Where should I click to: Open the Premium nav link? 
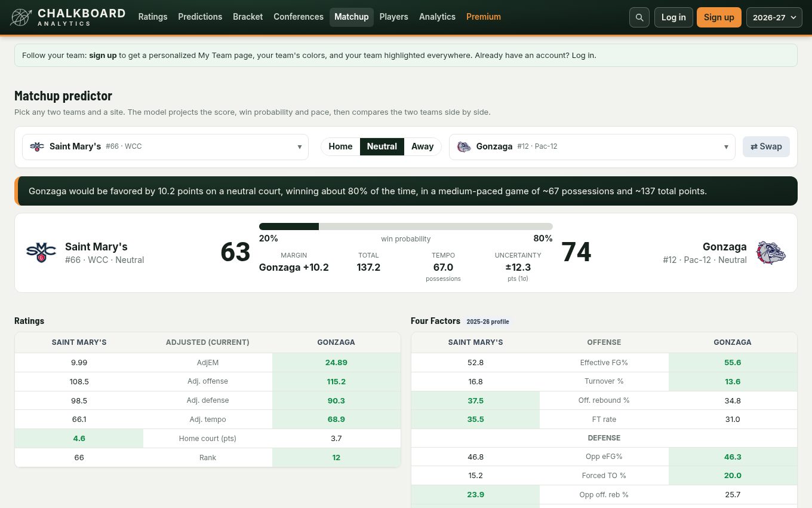(x=484, y=17)
